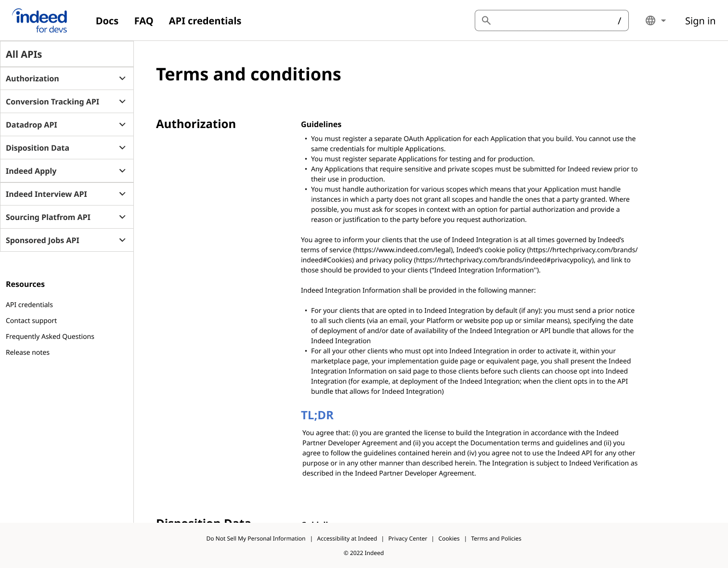Expand Sponsored Jobs API section
This screenshot has width=728, height=568.
67,240
